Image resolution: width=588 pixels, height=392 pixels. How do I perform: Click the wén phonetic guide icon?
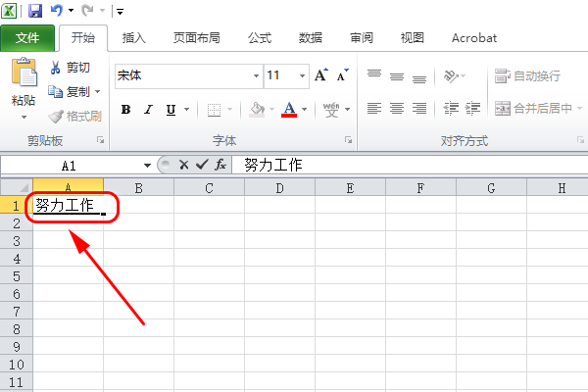(x=331, y=110)
